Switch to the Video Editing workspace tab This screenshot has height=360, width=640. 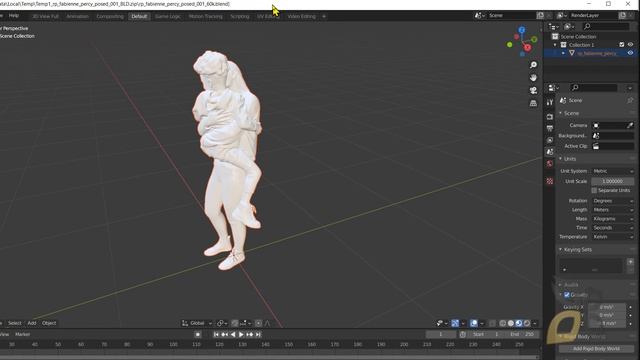point(301,16)
